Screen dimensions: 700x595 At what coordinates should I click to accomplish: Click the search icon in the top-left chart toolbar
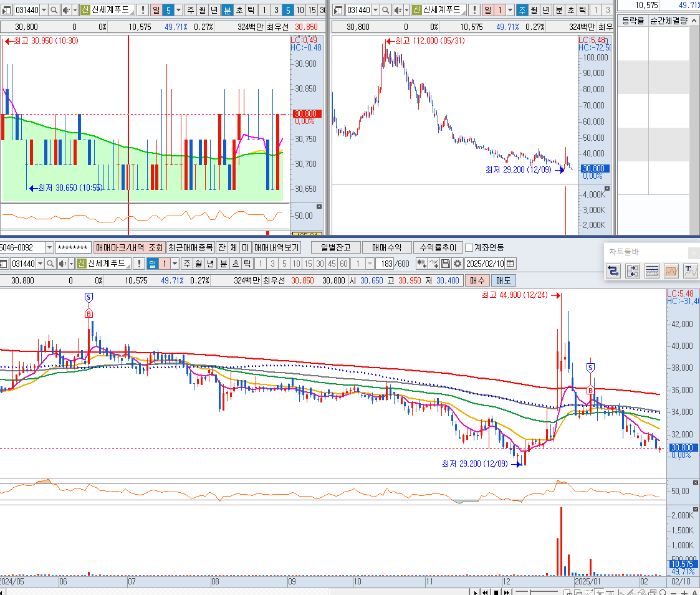(x=54, y=10)
